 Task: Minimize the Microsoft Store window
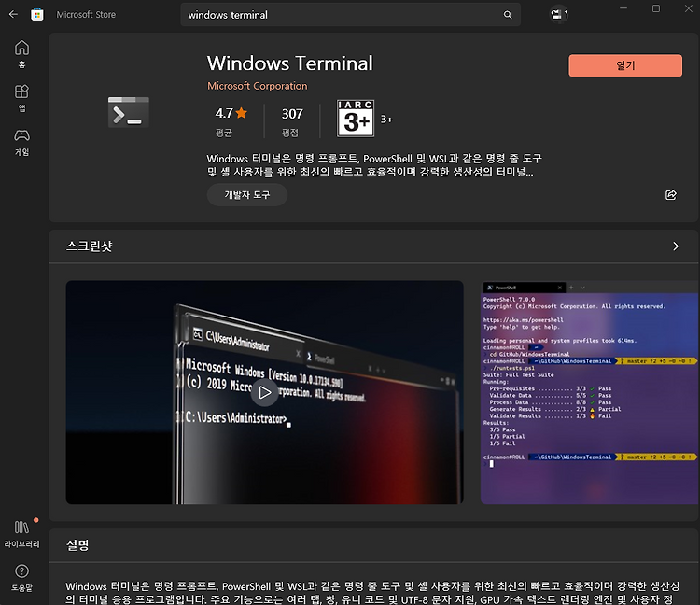point(623,8)
